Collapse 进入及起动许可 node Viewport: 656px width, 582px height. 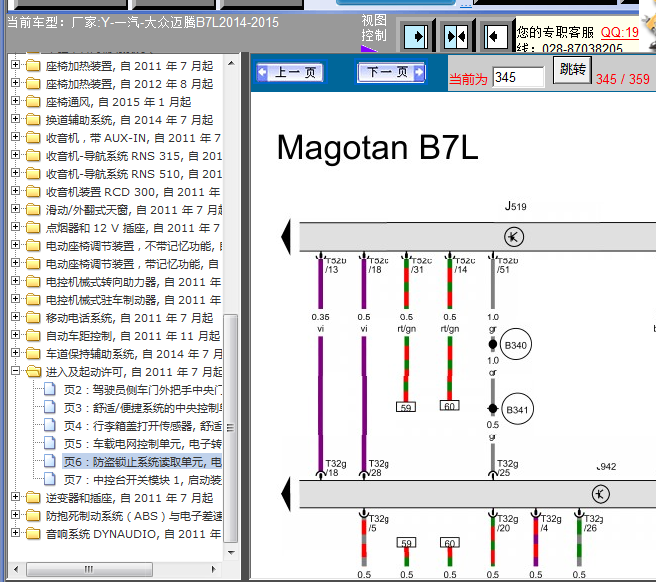tap(15, 371)
